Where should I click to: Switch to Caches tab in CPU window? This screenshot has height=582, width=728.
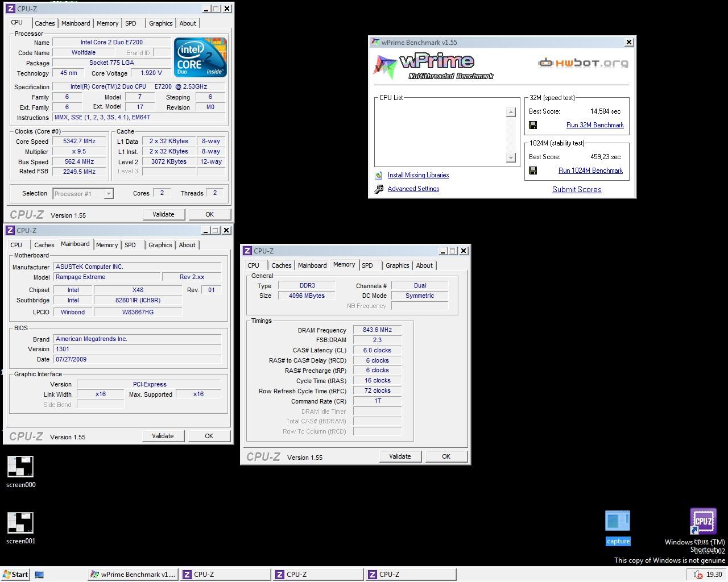click(44, 23)
